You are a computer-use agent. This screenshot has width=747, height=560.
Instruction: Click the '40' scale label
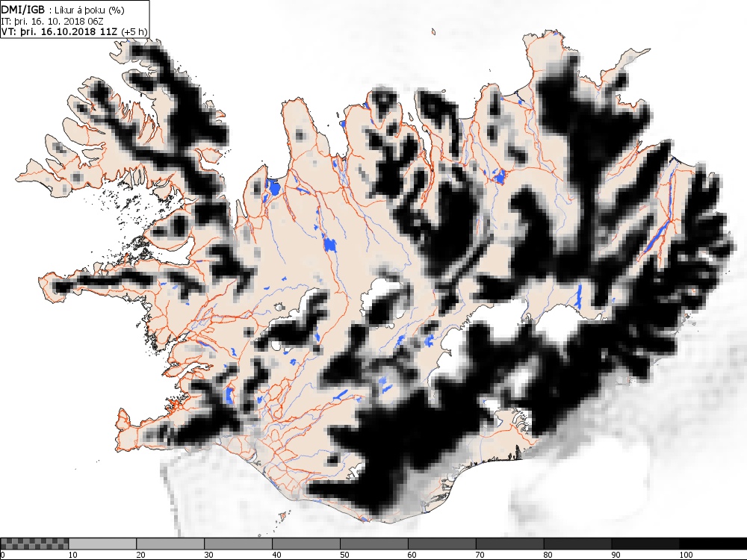pos(277,555)
